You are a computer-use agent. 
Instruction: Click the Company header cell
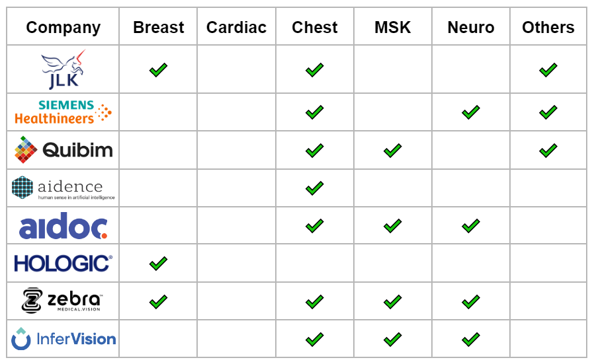[x=63, y=27]
